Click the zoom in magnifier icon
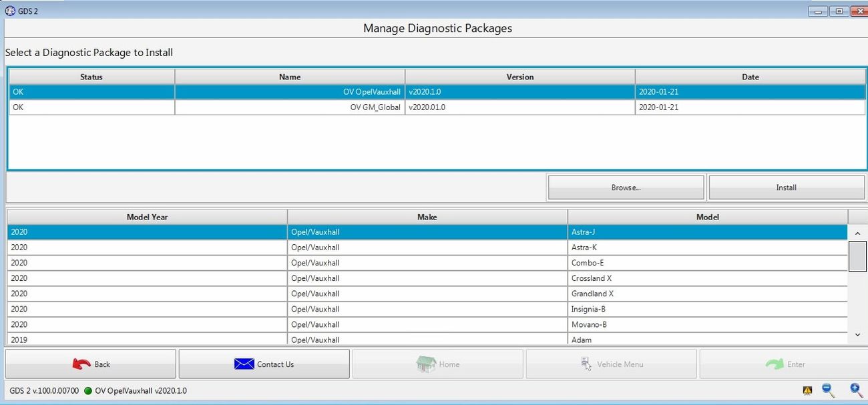Image resolution: width=868 pixels, height=405 pixels. 856,390
